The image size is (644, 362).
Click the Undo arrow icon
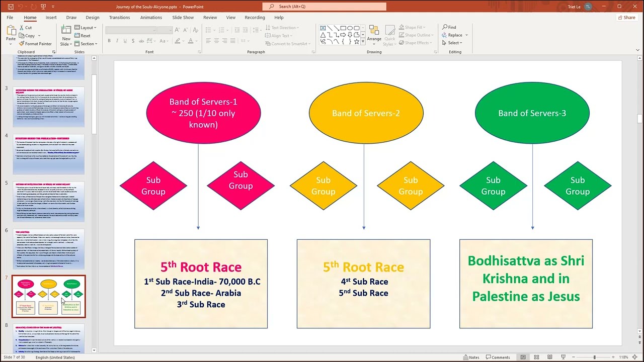tap(21, 7)
